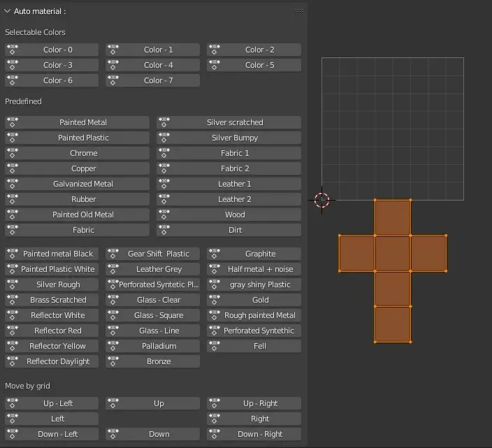Select the center face of UV cross

click(x=393, y=254)
